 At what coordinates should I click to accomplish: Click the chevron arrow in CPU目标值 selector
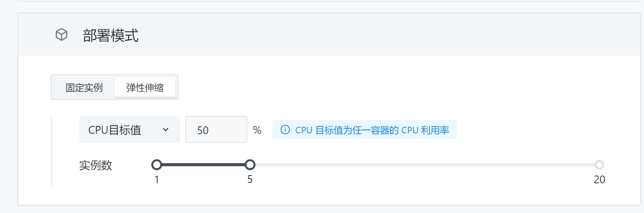pyautogui.click(x=166, y=130)
